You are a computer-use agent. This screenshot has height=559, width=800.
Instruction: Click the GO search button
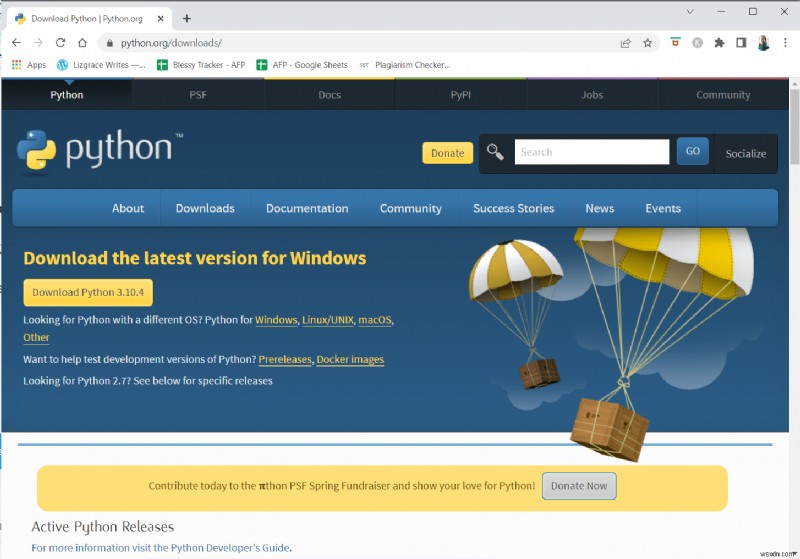point(692,151)
